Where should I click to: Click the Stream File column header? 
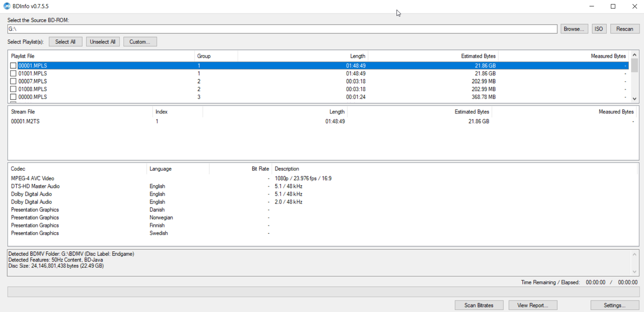point(80,112)
